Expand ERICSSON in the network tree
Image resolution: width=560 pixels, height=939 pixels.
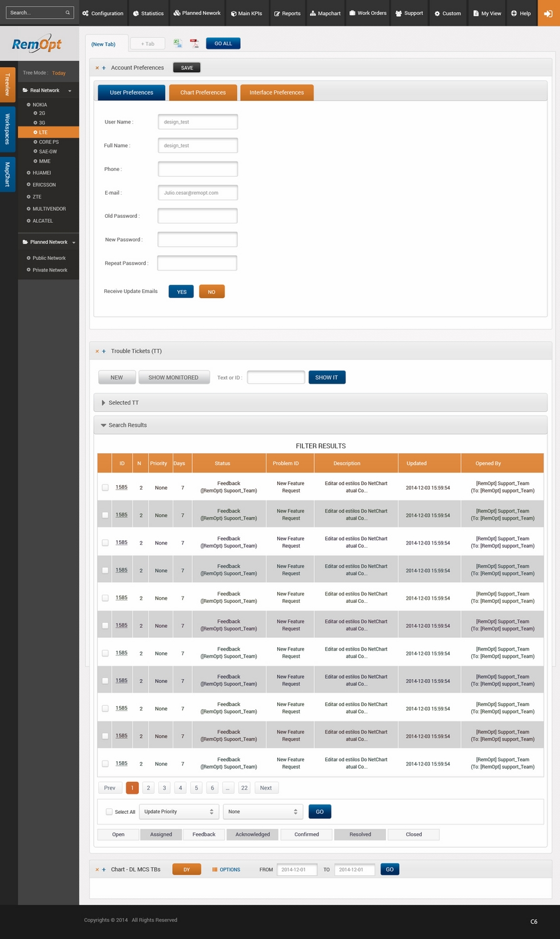click(x=29, y=185)
